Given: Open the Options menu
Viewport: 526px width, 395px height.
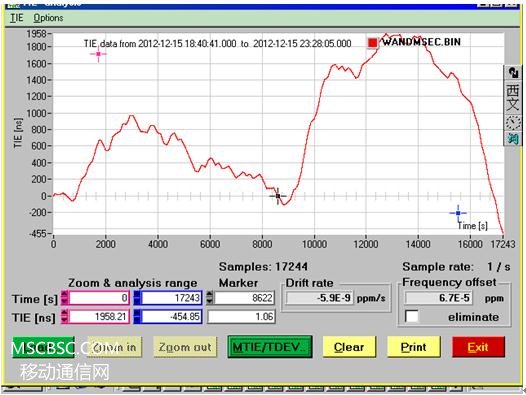Looking at the screenshot, I should pos(48,18).
